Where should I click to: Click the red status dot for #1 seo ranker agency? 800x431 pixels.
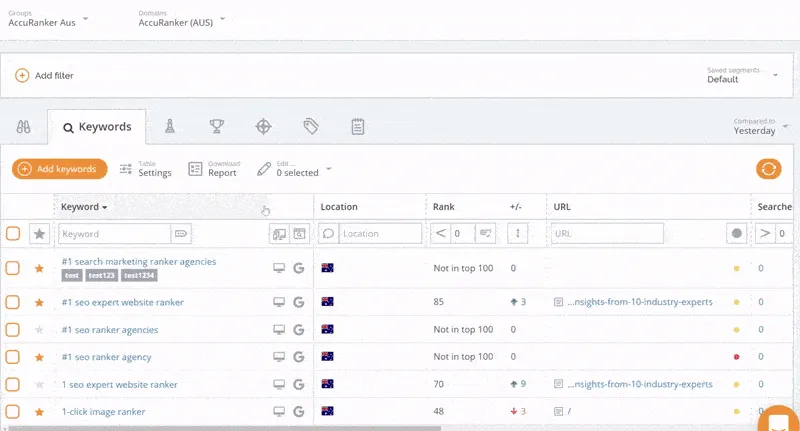point(736,357)
